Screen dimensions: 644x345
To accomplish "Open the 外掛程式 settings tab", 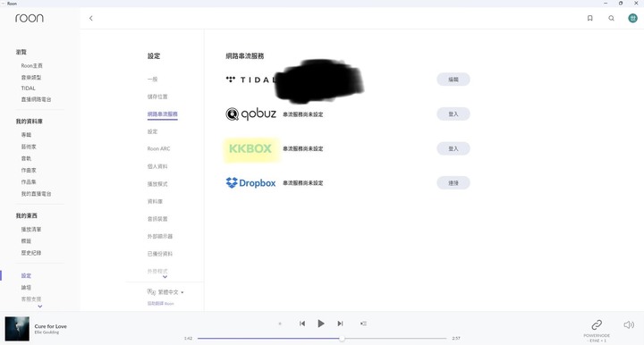I will pyautogui.click(x=157, y=271).
